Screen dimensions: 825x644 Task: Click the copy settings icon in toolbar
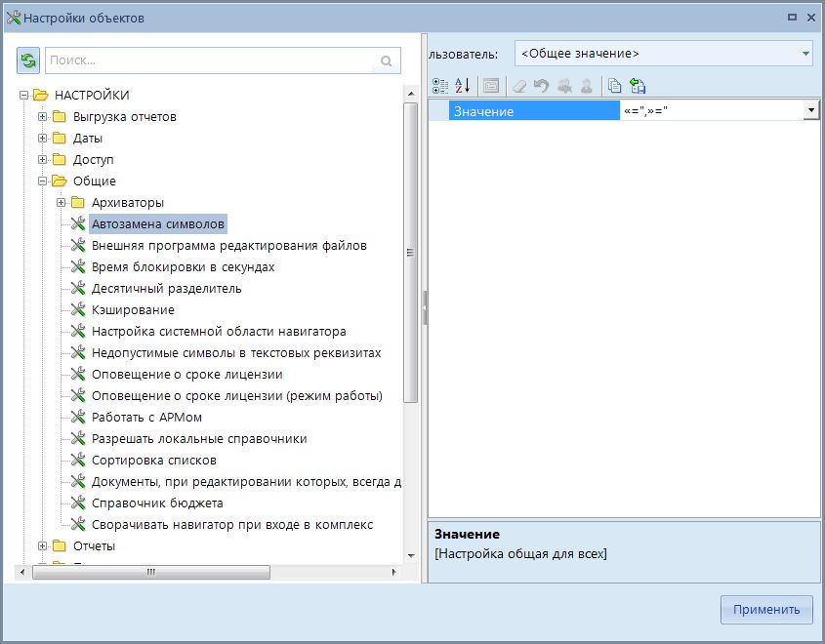pyautogui.click(x=614, y=86)
